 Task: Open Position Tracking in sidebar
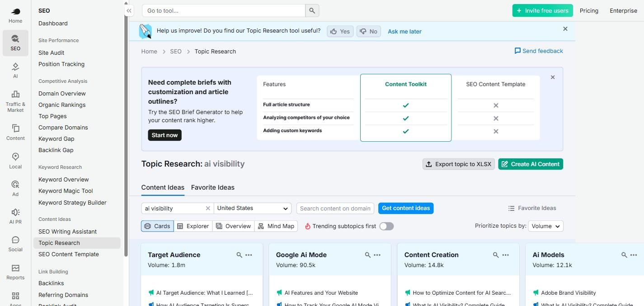click(x=61, y=64)
